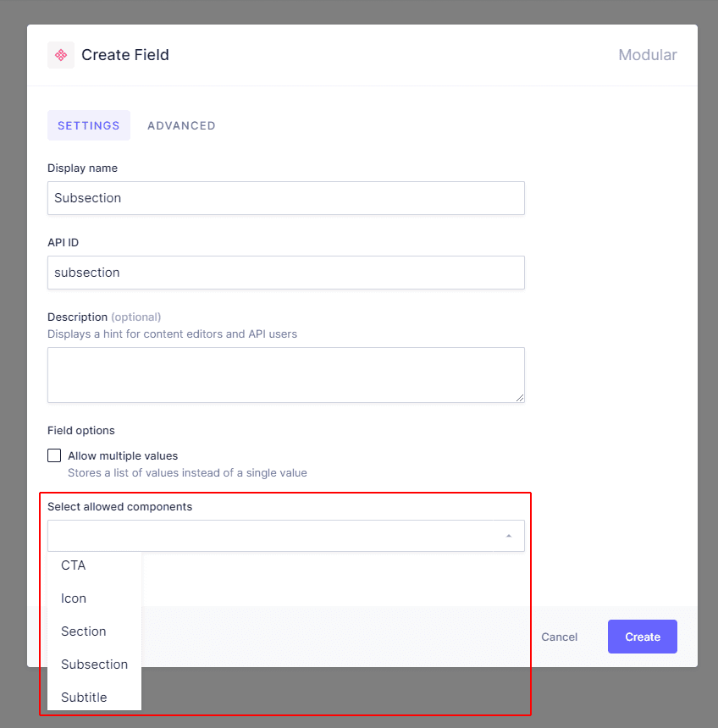Viewport: 718px width, 728px height.
Task: Click the Description text area
Action: pyautogui.click(x=285, y=374)
